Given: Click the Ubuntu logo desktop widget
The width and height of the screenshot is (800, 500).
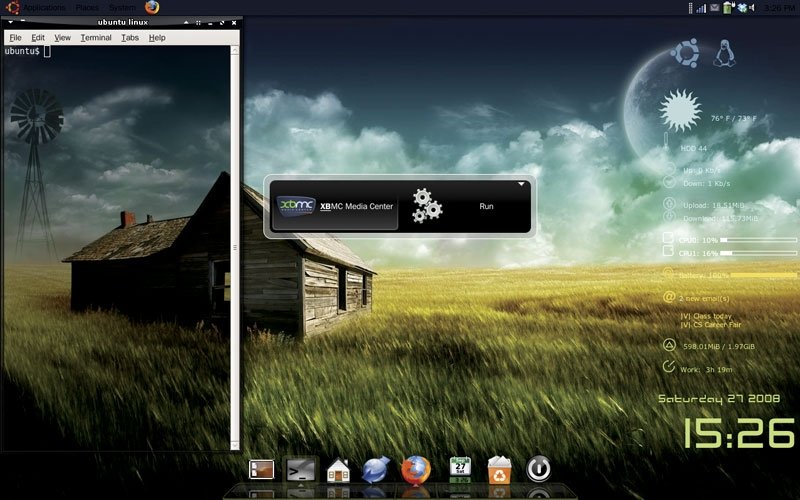Looking at the screenshot, I should tap(685, 53).
